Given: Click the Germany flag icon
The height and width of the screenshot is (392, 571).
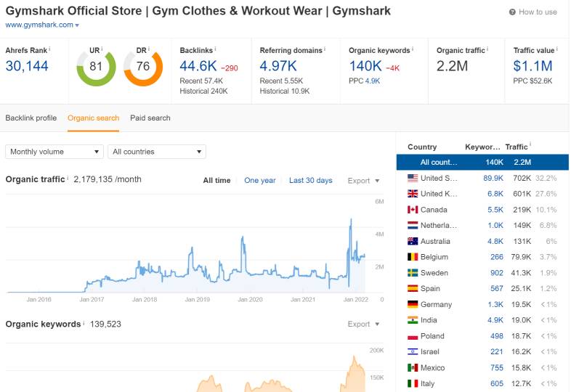Looking at the screenshot, I should [x=413, y=304].
